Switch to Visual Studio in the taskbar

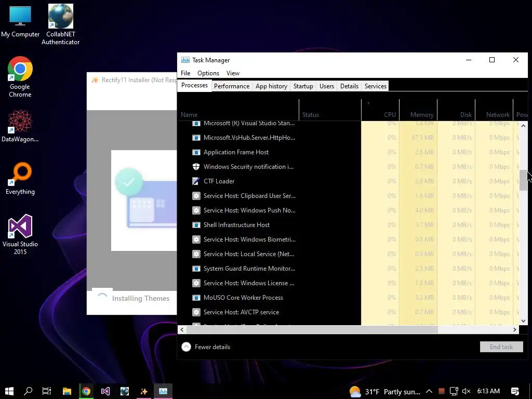pos(105,391)
